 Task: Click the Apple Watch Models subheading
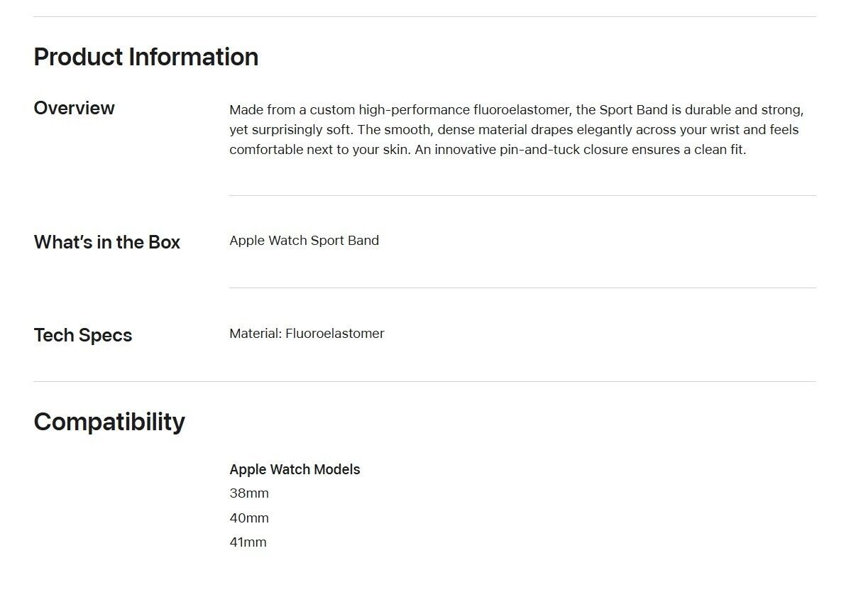(x=295, y=469)
